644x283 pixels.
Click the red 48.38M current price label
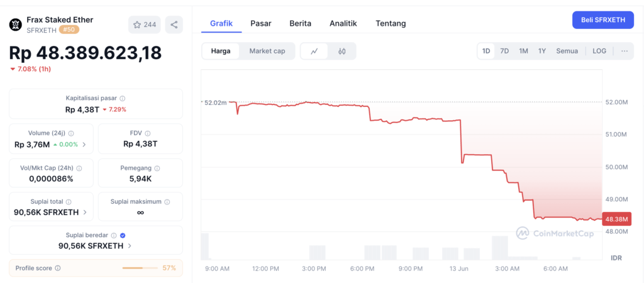click(x=616, y=219)
